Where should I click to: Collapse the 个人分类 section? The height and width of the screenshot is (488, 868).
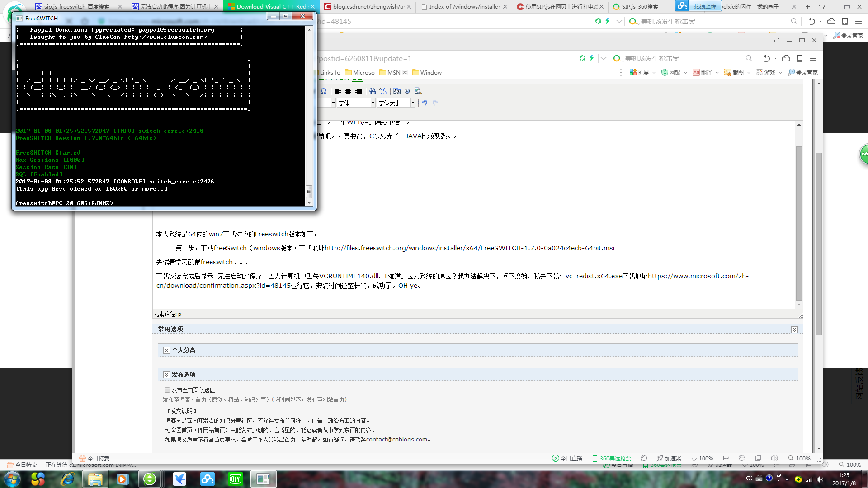point(166,350)
